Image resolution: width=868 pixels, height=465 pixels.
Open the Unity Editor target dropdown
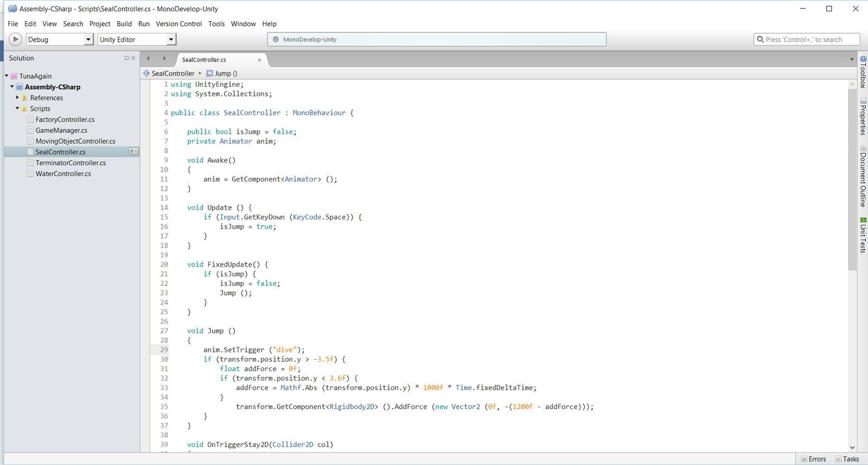pos(137,40)
